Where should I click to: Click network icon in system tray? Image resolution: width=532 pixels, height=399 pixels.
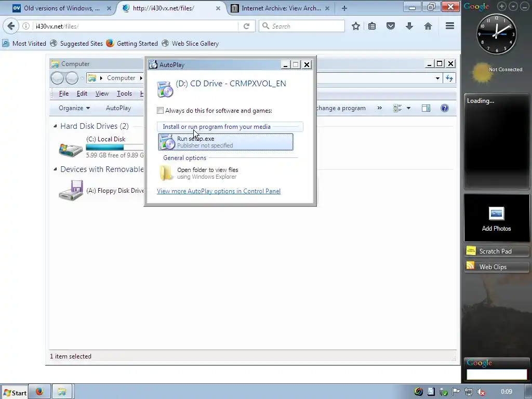point(469,392)
